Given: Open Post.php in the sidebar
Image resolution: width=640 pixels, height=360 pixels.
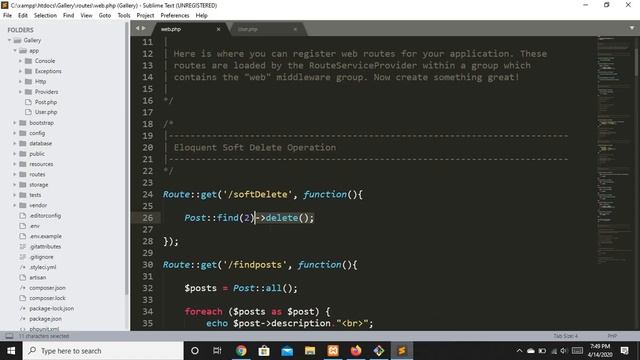Looking at the screenshot, I should 45,102.
